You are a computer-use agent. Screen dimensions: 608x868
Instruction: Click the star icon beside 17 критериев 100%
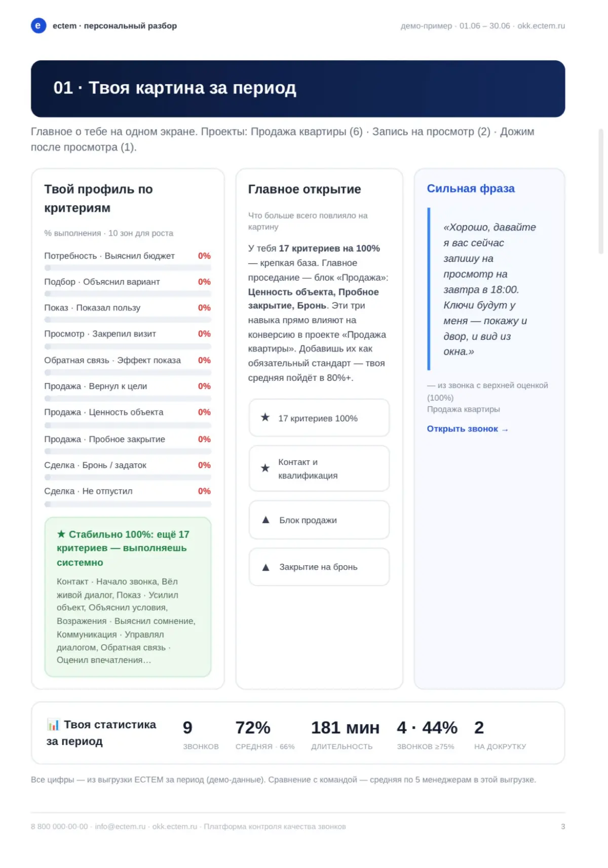265,418
